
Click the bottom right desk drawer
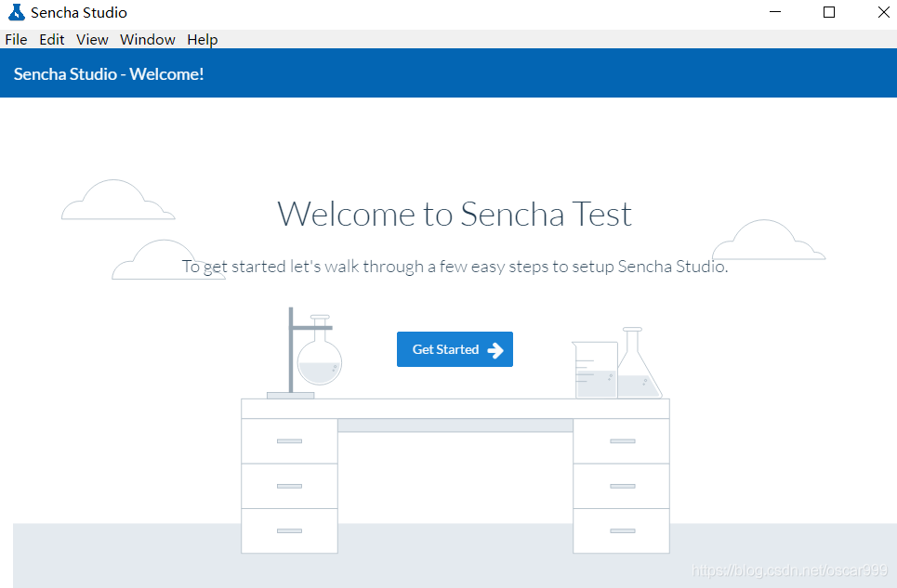tap(621, 530)
